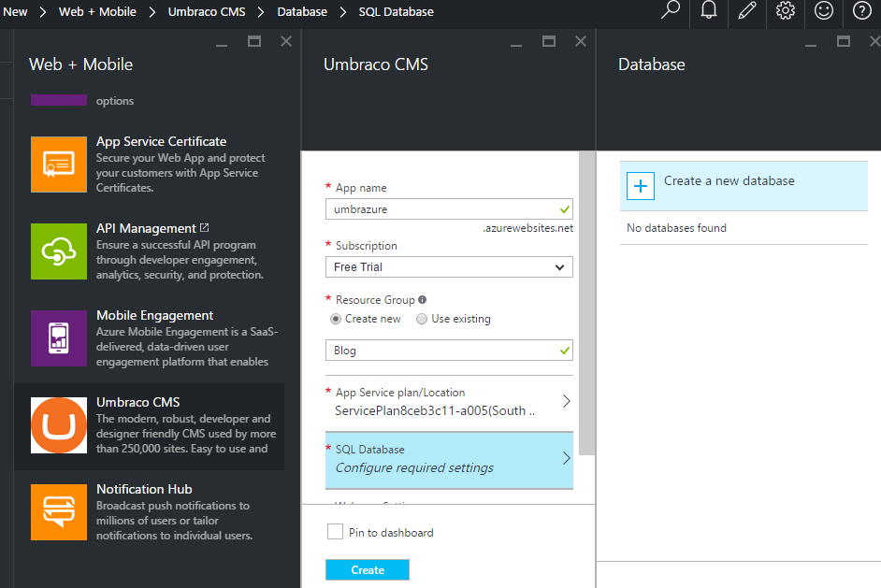The width and height of the screenshot is (881, 588).
Task: Go to Database breadcrumb
Action: [302, 12]
